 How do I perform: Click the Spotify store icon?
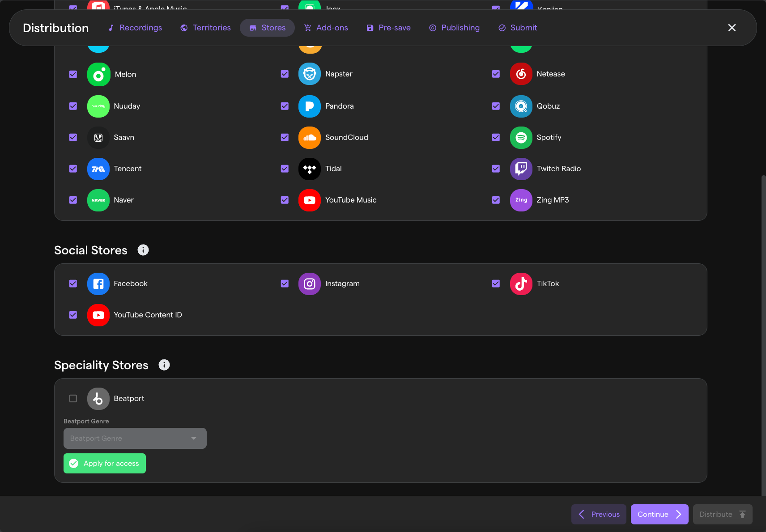[x=521, y=138]
